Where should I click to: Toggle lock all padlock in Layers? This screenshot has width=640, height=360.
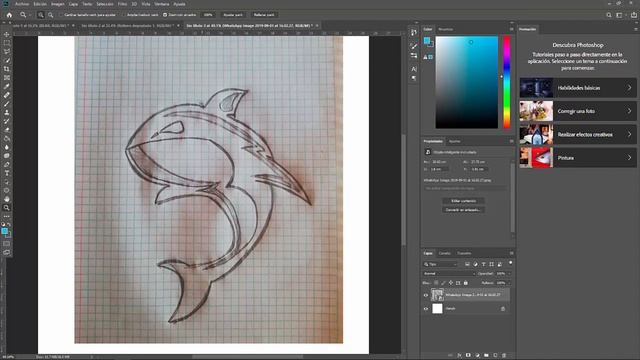pos(466,282)
